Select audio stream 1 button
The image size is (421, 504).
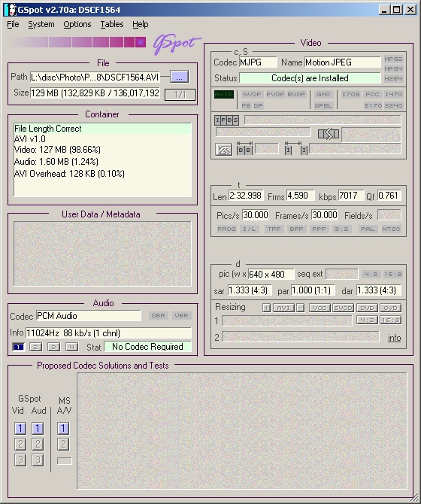coord(18,347)
